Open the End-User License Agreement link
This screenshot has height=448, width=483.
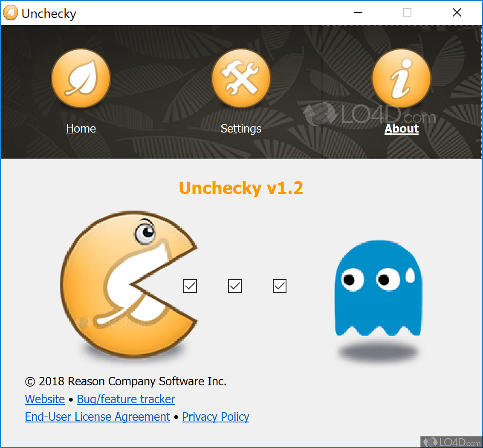tap(97, 416)
